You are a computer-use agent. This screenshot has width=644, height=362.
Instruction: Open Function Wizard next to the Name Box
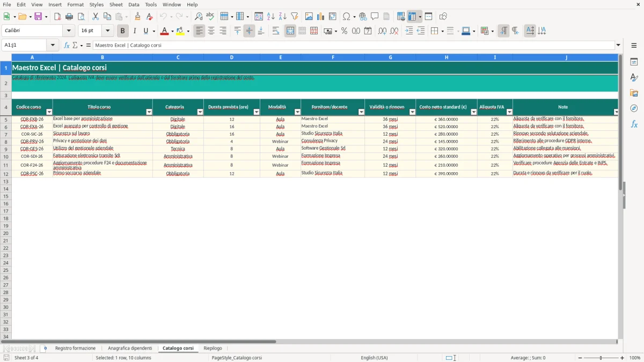coord(67,46)
